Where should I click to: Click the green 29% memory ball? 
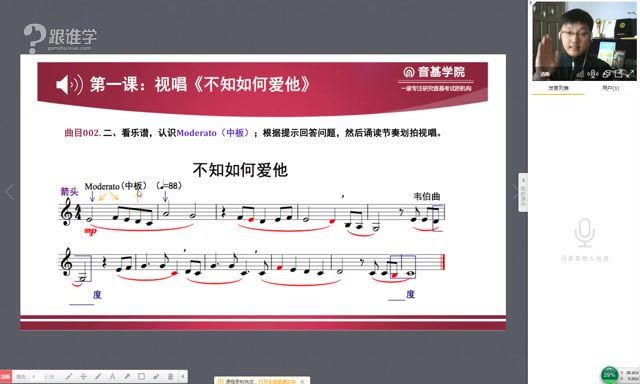point(609,375)
